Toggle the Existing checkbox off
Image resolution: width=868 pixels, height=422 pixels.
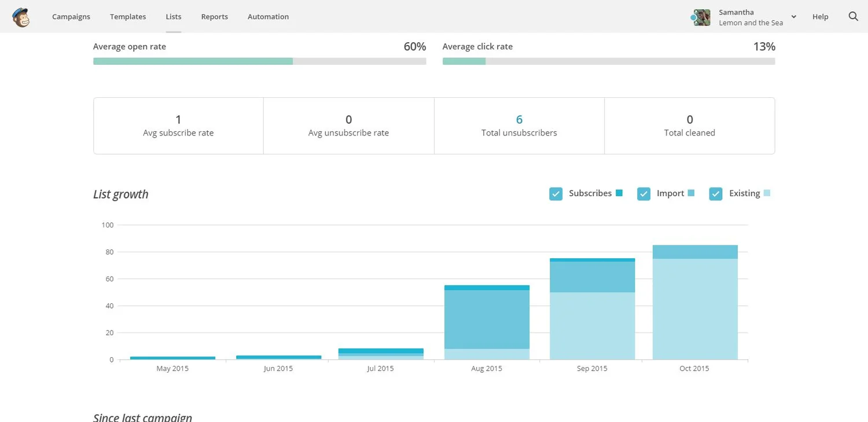716,194
